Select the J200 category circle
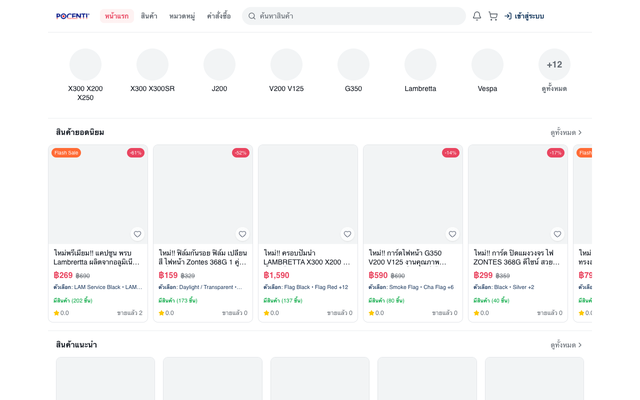Viewport: 640px width, 400px height. [x=219, y=64]
